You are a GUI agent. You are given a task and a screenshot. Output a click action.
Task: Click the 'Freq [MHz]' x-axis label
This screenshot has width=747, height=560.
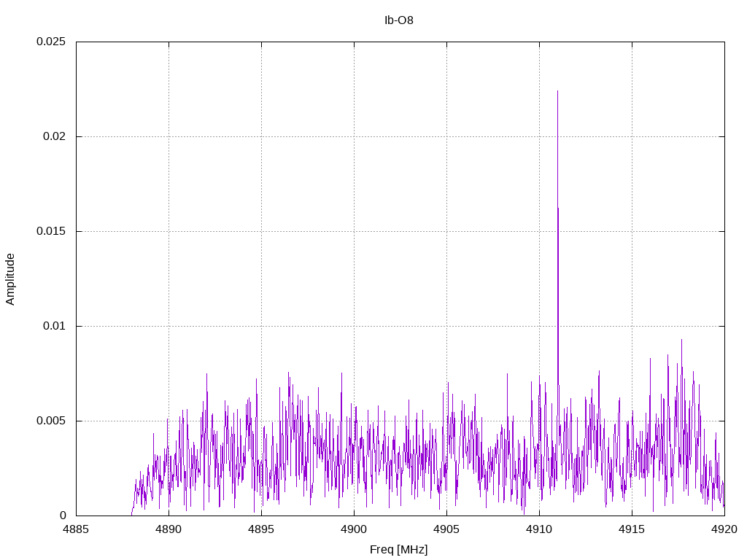pos(399,550)
